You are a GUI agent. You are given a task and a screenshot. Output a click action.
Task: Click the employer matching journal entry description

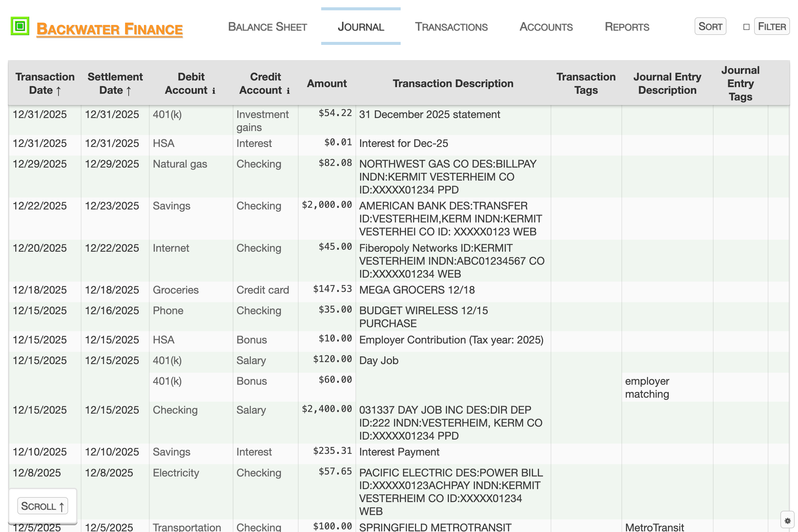pyautogui.click(x=647, y=387)
